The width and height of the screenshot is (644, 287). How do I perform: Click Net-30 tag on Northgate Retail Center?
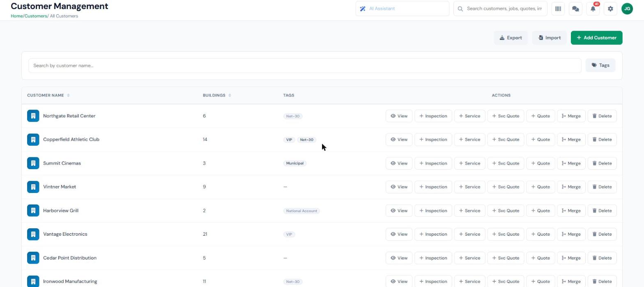tap(293, 116)
